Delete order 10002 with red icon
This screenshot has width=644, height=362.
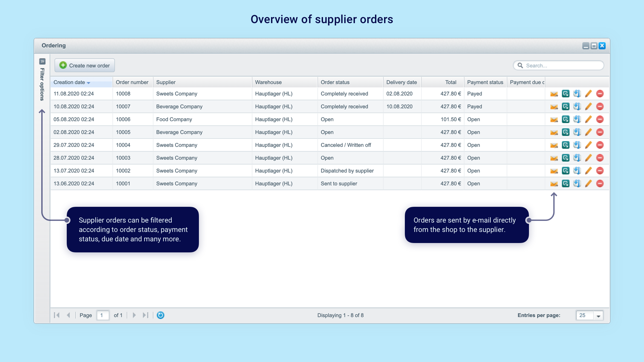600,171
